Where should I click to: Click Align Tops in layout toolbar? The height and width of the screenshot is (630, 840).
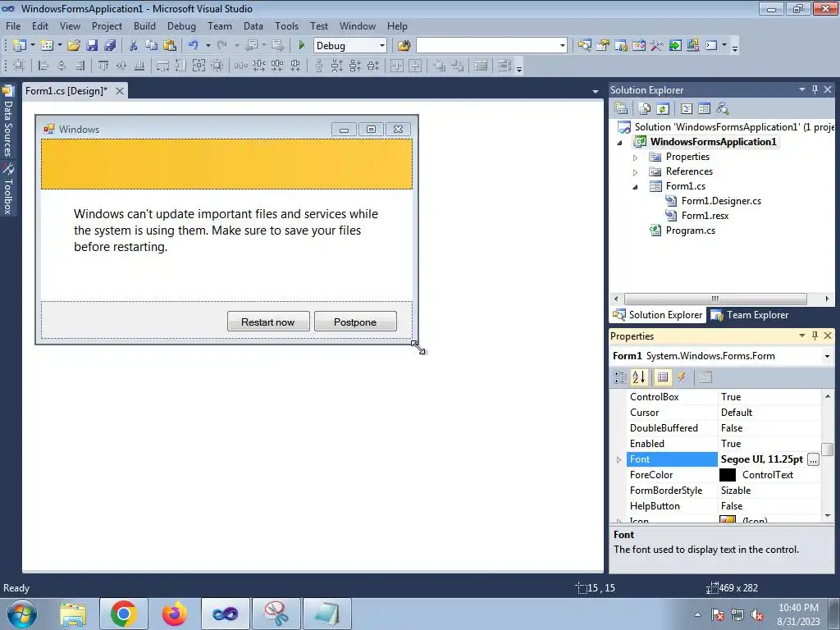tap(103, 66)
